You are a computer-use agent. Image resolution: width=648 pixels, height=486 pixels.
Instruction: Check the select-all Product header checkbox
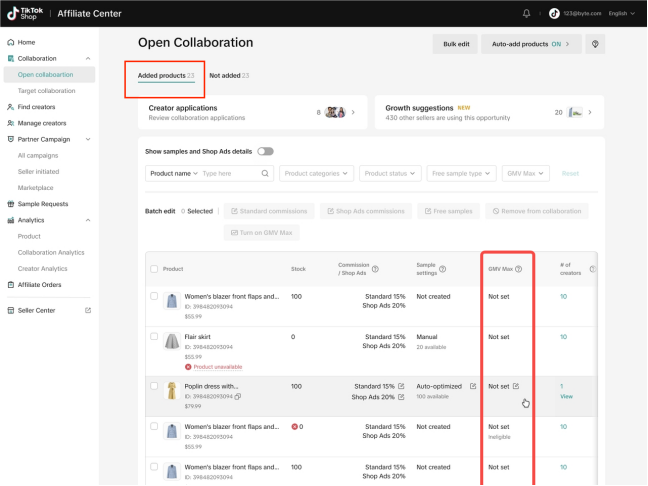154,269
